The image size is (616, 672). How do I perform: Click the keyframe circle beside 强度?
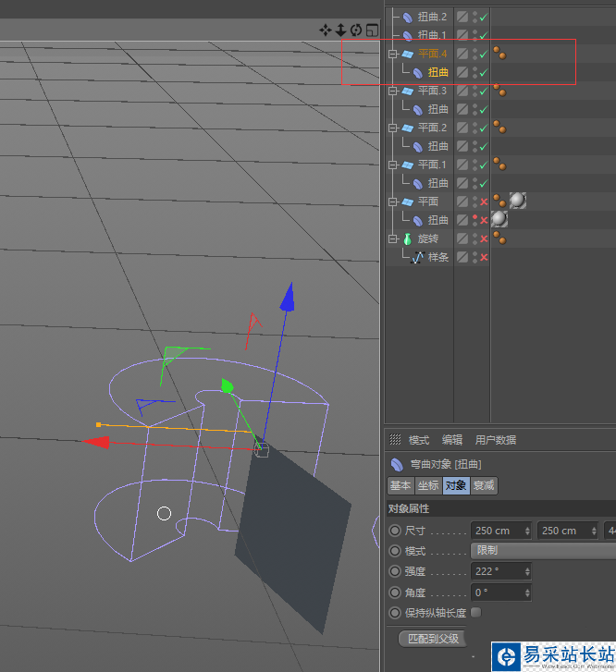(x=395, y=571)
